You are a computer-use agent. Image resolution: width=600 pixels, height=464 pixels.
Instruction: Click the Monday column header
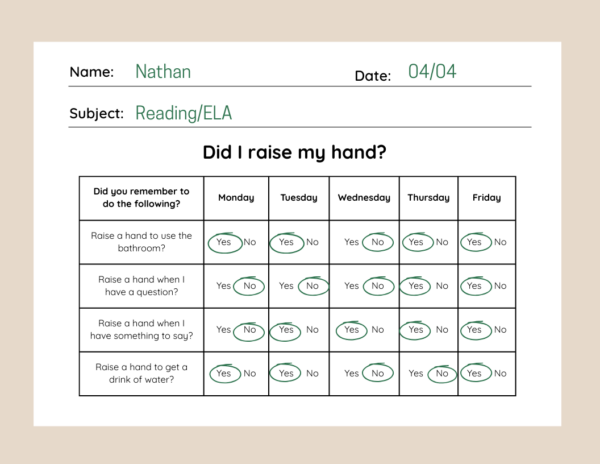coord(236,198)
